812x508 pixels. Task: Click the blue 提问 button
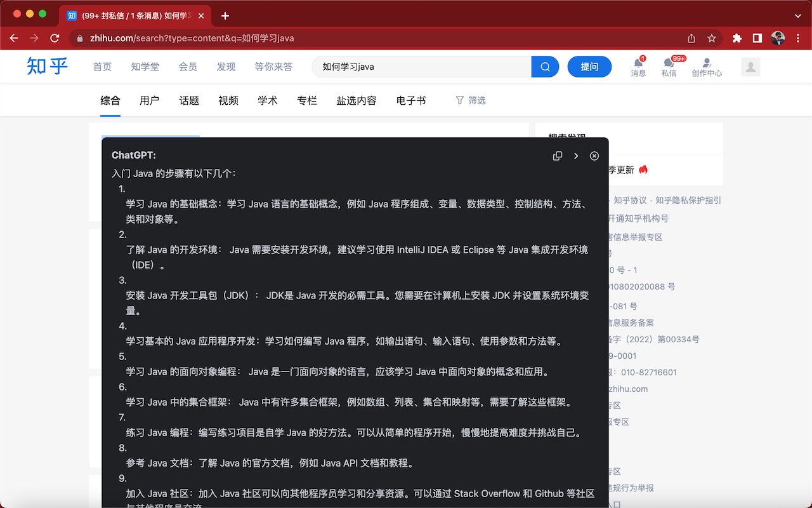[x=589, y=66]
